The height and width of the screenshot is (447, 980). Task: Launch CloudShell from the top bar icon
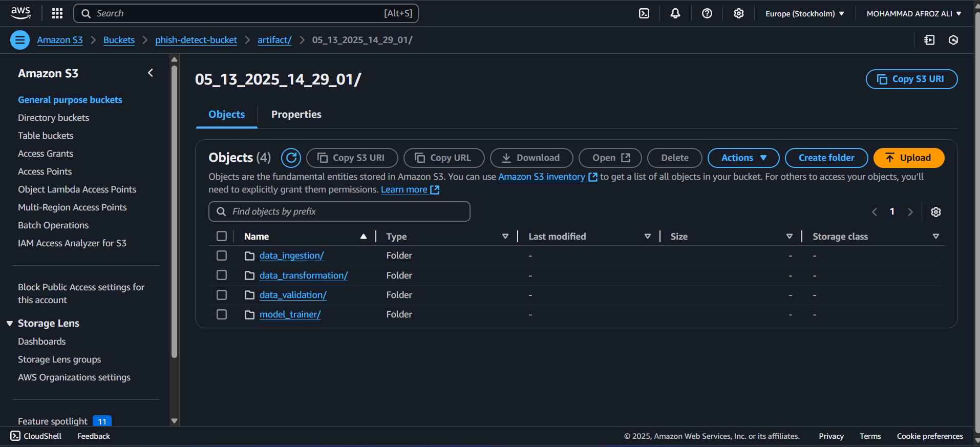pos(644,13)
